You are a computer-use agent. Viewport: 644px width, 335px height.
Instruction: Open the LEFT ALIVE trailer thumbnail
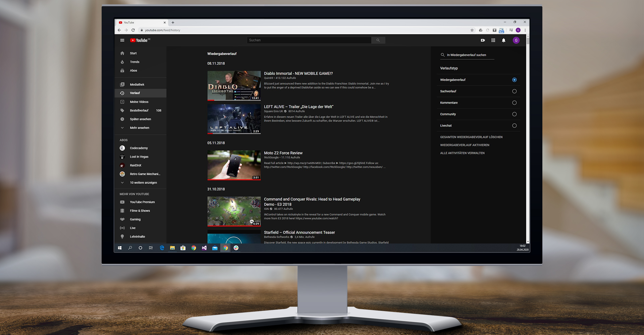coord(234,119)
